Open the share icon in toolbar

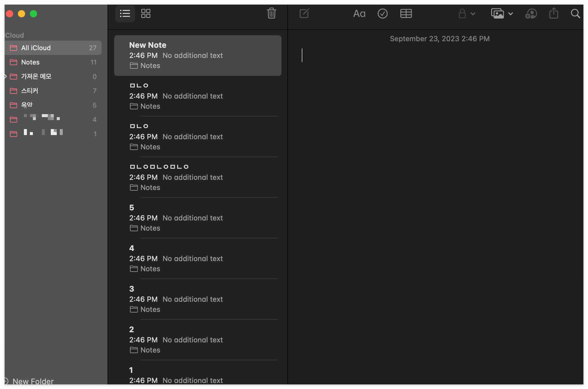point(554,13)
